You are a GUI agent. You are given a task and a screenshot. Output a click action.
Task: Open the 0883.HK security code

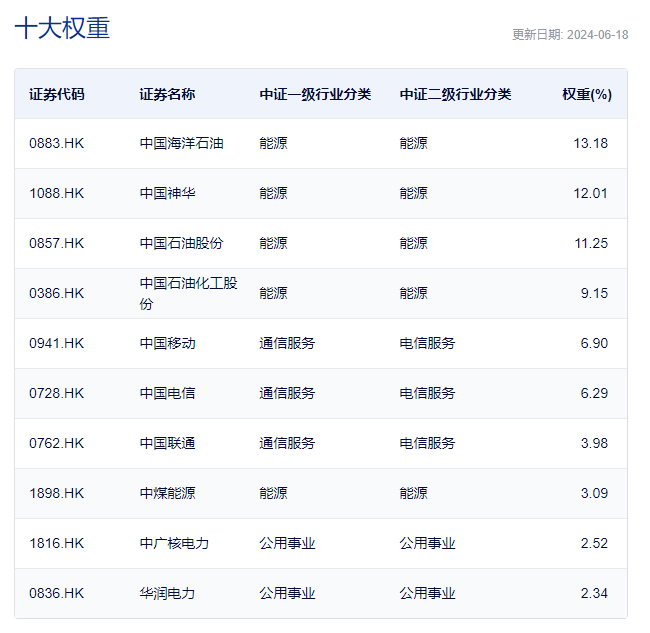click(x=57, y=143)
